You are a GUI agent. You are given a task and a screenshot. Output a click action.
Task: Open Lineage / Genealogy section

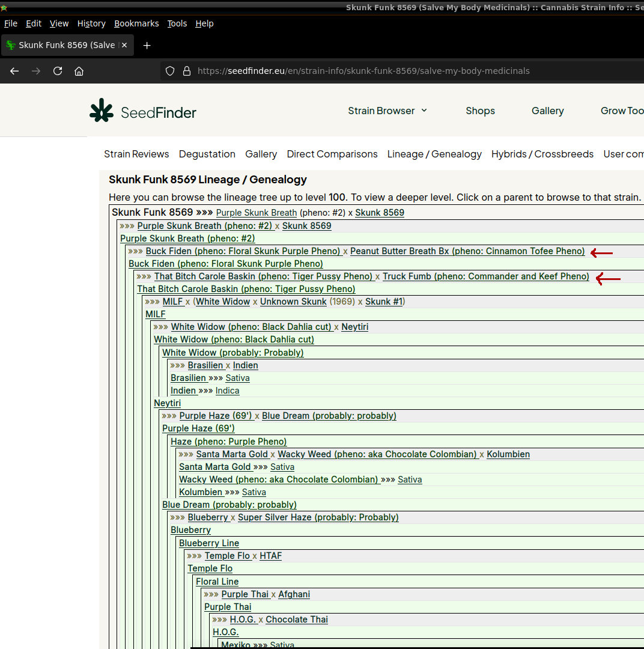click(x=434, y=154)
